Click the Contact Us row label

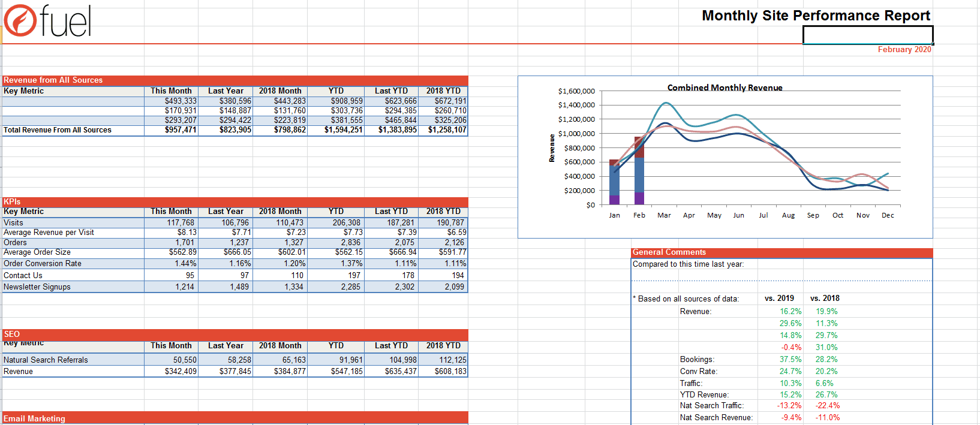23,276
